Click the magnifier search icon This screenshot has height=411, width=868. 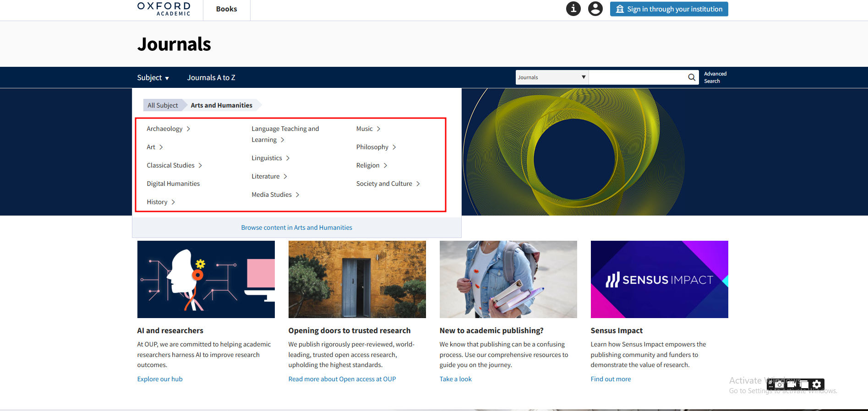(692, 77)
